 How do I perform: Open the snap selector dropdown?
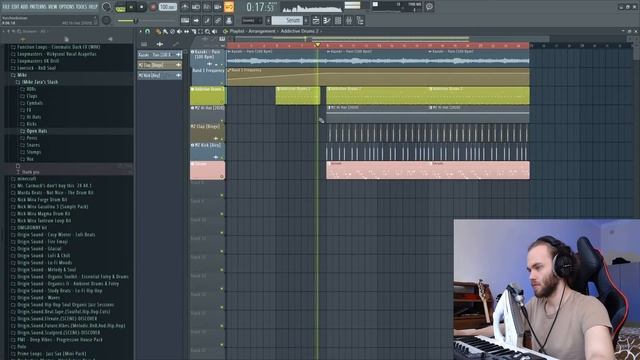pos(251,20)
